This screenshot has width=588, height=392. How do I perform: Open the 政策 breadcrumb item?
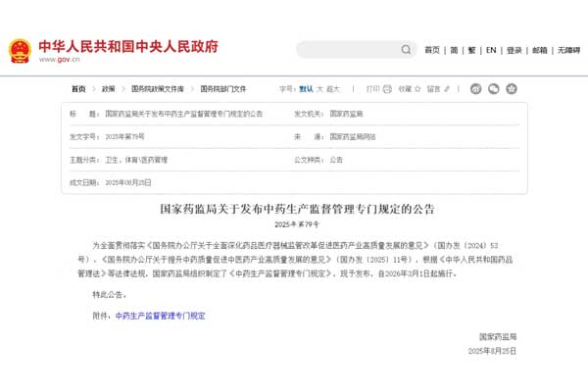pos(108,88)
